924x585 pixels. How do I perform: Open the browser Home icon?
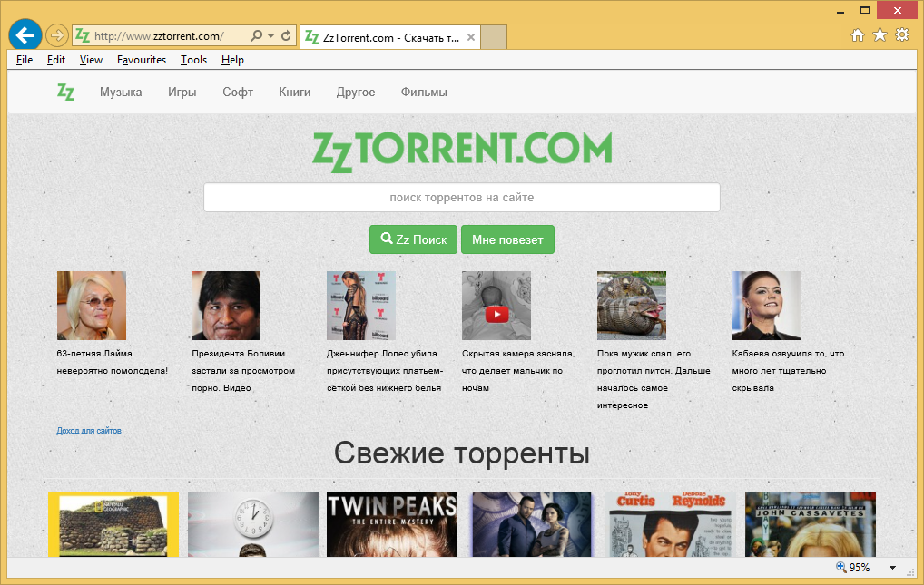click(x=858, y=35)
